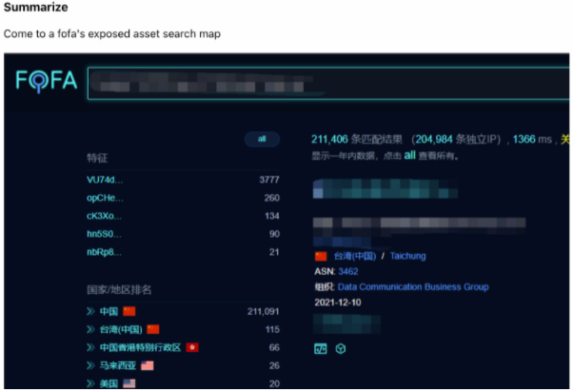Click the 211,091 count for 中国
This screenshot has height=392, width=573.
click(263, 311)
